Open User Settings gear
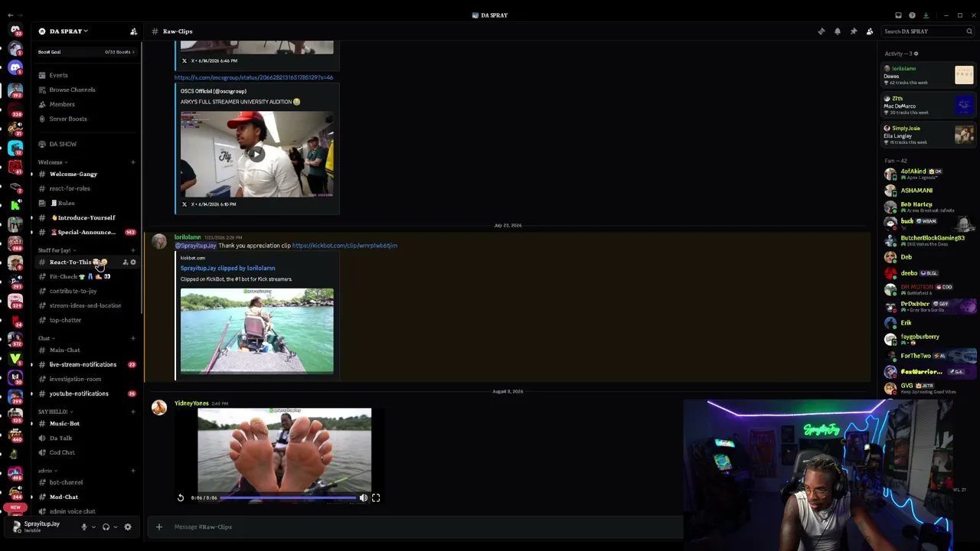980x551 pixels. tap(128, 527)
